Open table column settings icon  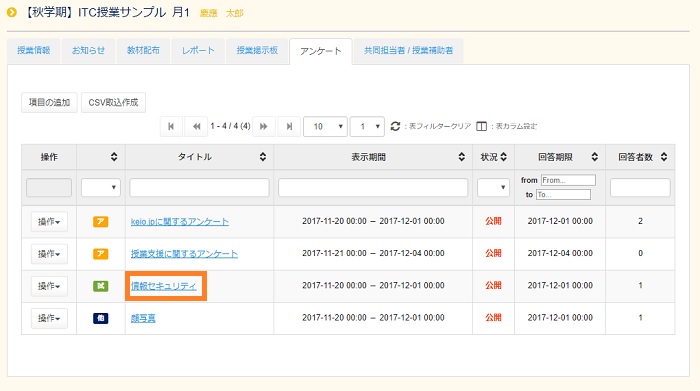pos(481,126)
